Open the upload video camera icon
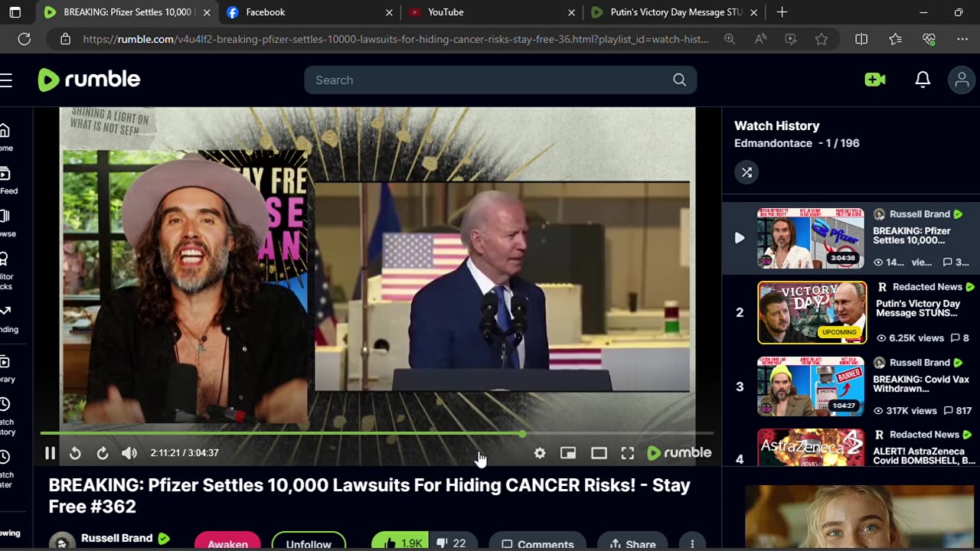The height and width of the screenshot is (551, 980). coord(875,80)
